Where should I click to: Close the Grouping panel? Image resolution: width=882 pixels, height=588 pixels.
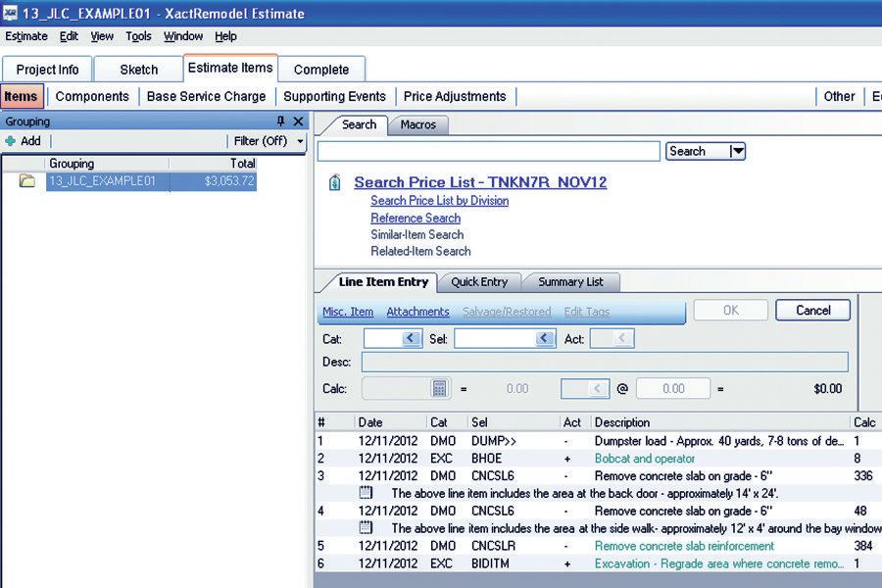tap(299, 122)
